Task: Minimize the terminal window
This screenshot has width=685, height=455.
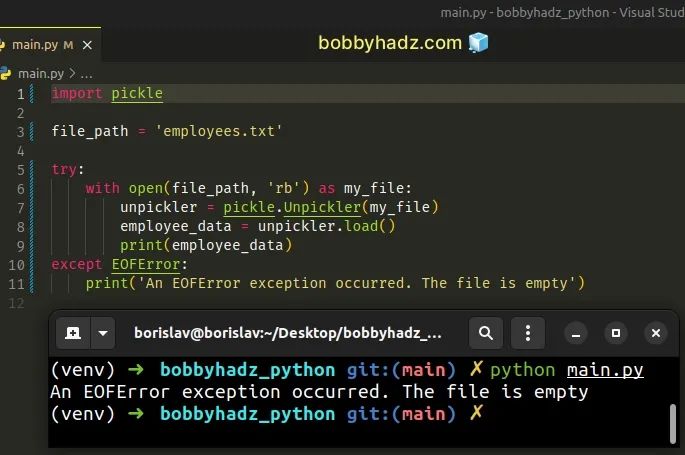Action: [x=576, y=334]
